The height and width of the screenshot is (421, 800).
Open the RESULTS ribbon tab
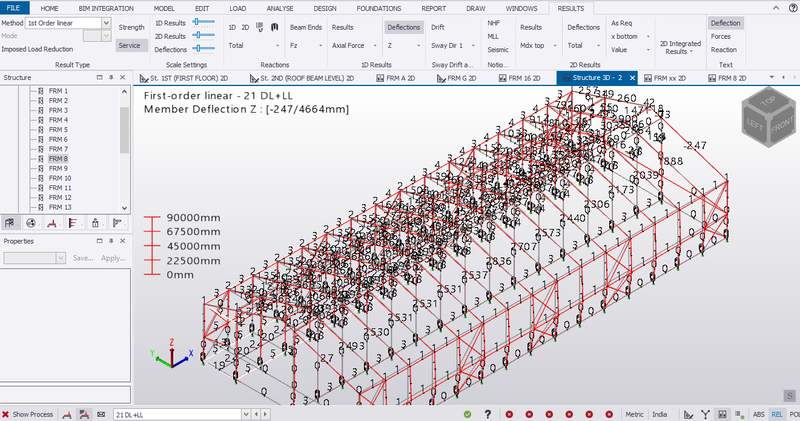[x=570, y=8]
